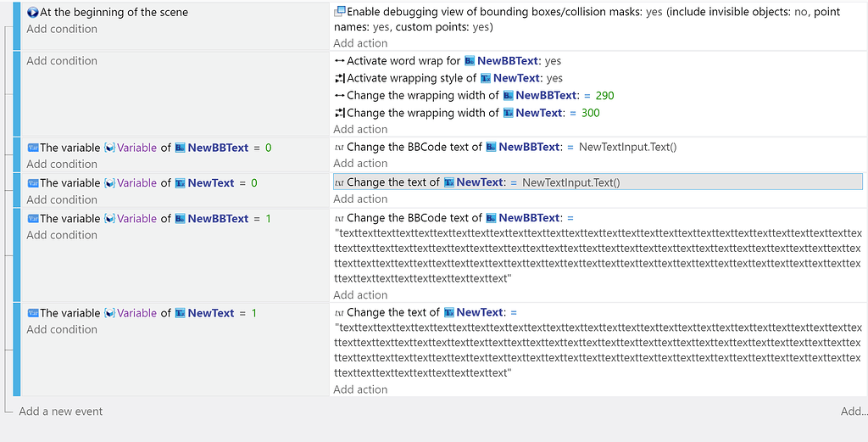Select the wrapping width value 300
The image size is (868, 442).
click(x=590, y=113)
